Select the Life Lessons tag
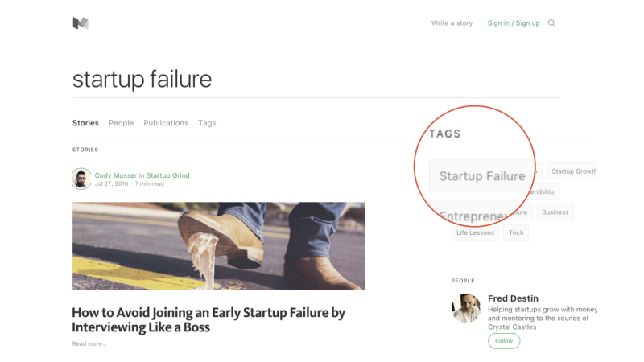Viewport: 644px width, 362px height. 475,232
